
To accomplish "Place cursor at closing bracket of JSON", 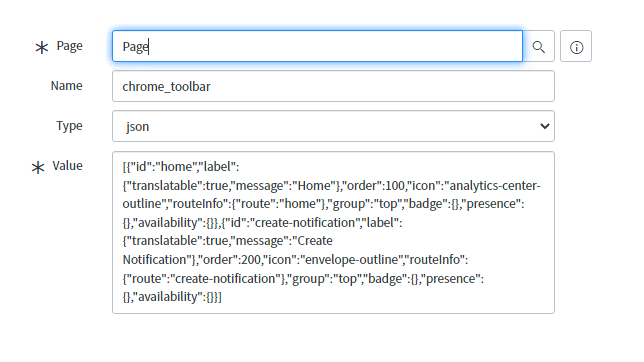I will coord(220,297).
